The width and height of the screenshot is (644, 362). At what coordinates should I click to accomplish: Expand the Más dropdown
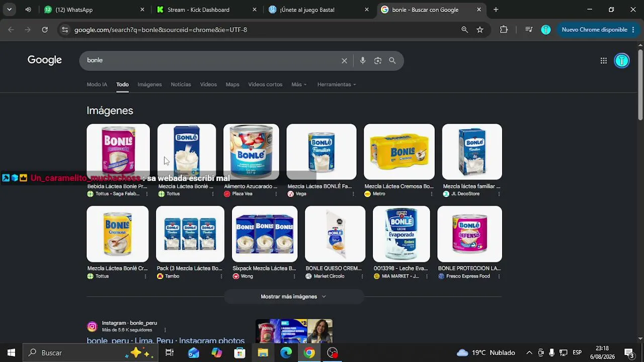(x=299, y=84)
